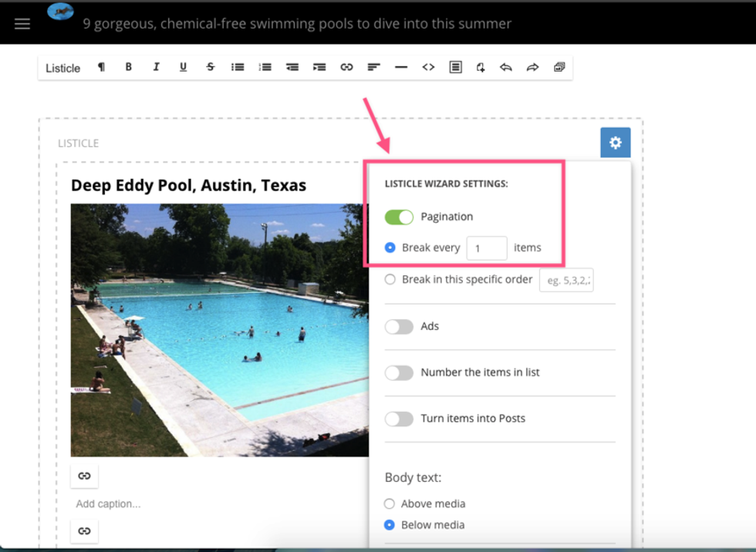
Task: Open listicle settings gear button
Action: [x=615, y=143]
